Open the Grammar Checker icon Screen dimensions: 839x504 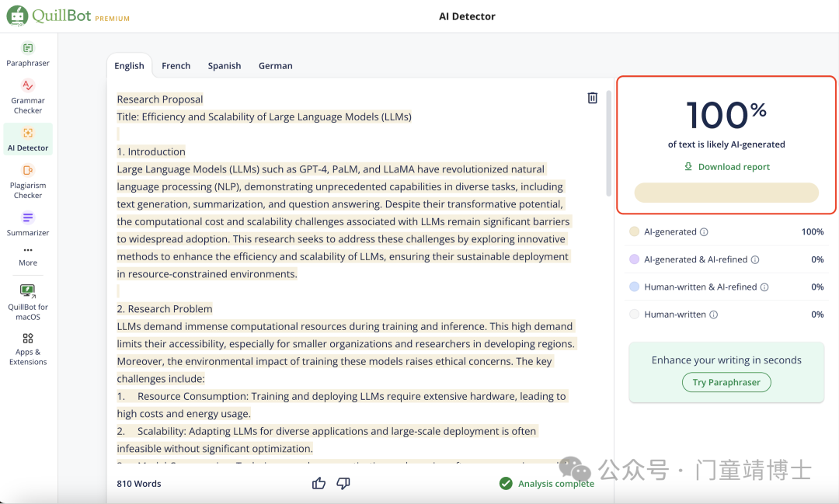28,85
